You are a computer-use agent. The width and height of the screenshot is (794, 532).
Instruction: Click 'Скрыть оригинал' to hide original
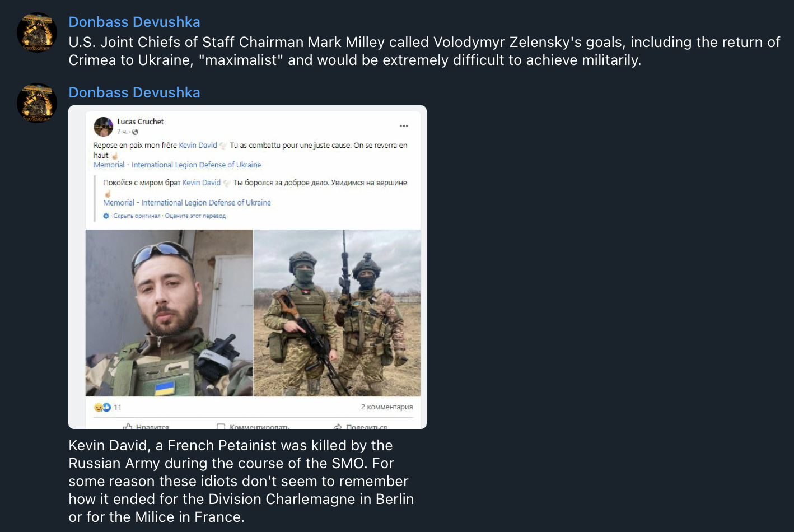[137, 216]
